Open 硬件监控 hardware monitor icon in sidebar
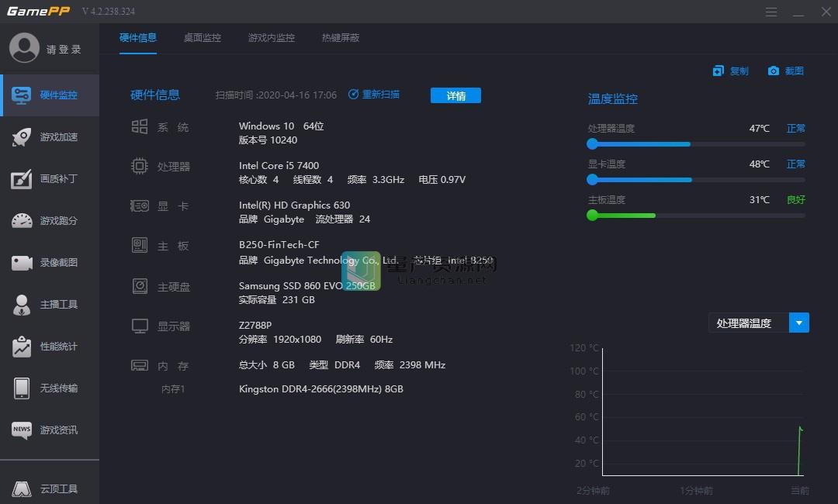Screen dimensions: 838x504 22,95
